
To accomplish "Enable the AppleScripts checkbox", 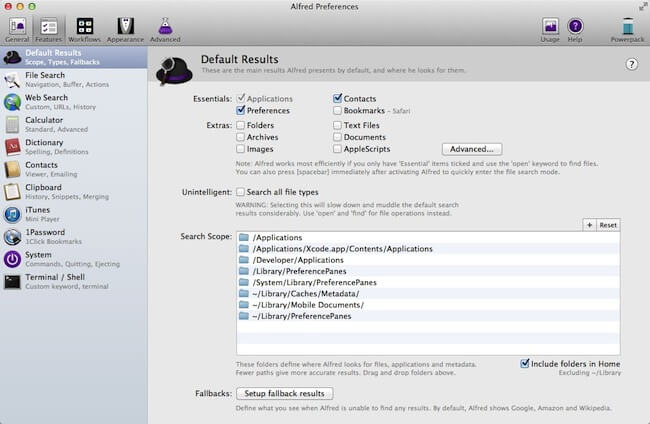I will (337, 148).
